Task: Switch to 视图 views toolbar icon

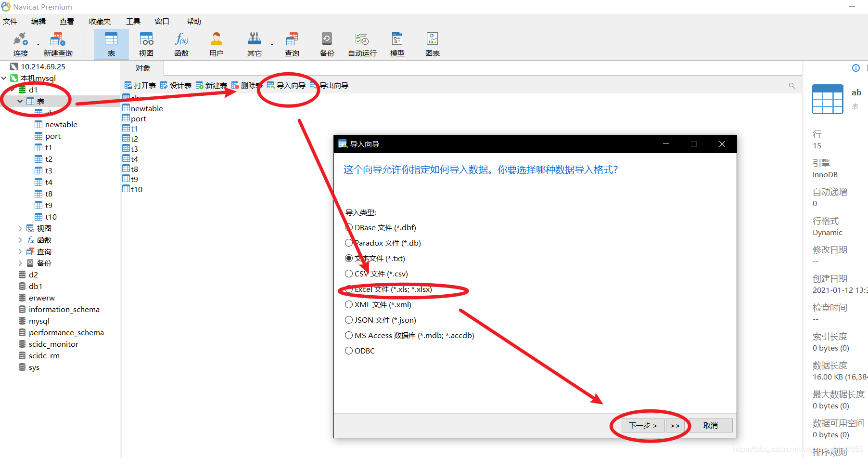Action: pos(146,44)
